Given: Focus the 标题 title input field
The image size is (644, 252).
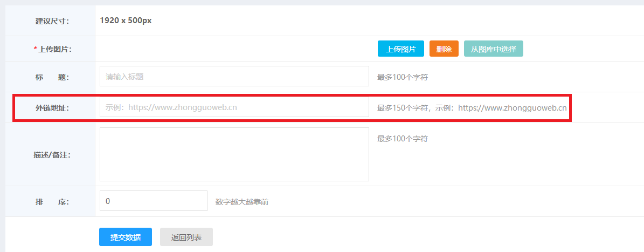Looking at the screenshot, I should (x=234, y=77).
